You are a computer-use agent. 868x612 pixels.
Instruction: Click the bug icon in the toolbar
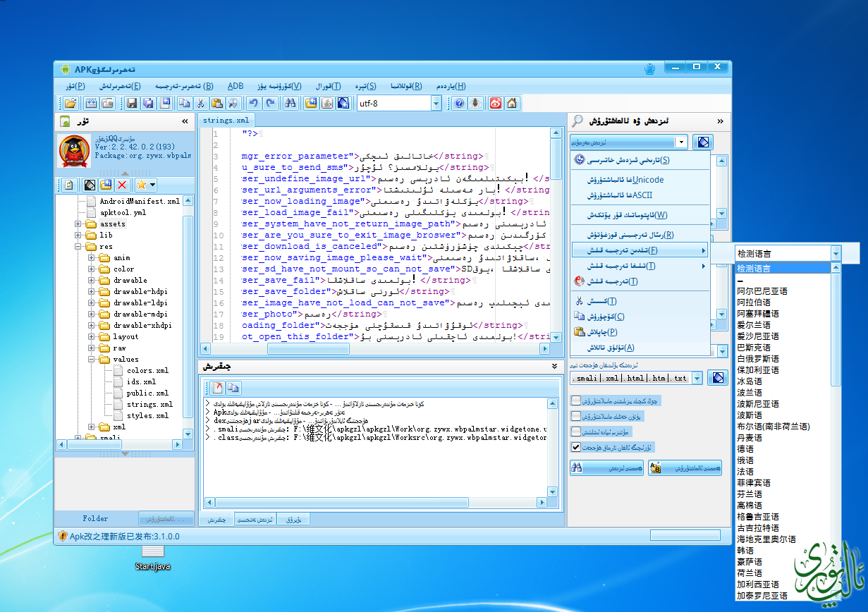point(476,104)
